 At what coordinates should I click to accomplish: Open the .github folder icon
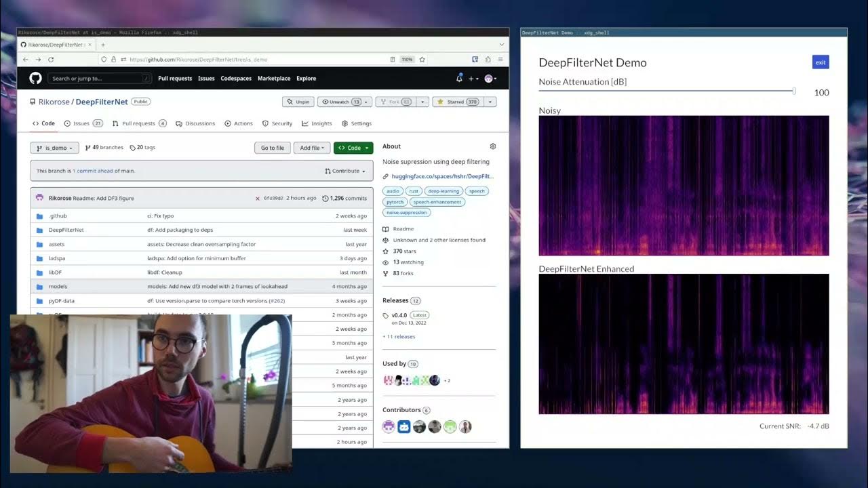[x=39, y=216]
